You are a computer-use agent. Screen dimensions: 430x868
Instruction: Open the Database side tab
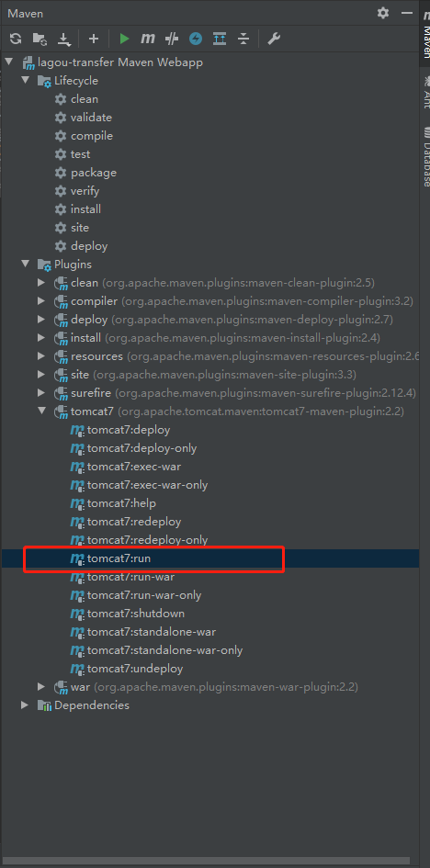(x=426, y=157)
